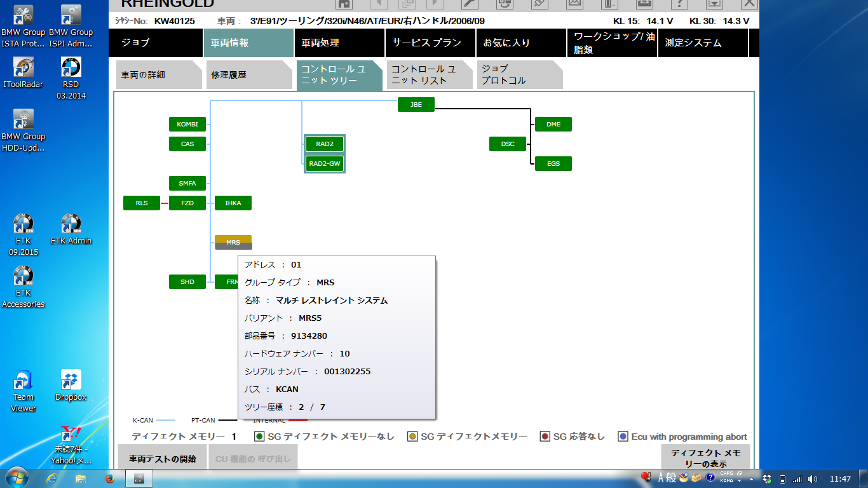Click the question mark help icon in toolbar

[x=679, y=3]
